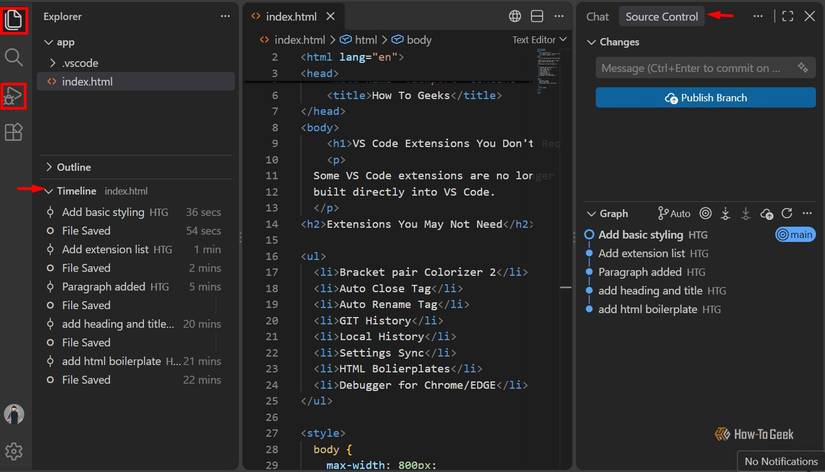Maximize the secondary side panel
The image size is (825, 472).
pyautogui.click(x=788, y=16)
